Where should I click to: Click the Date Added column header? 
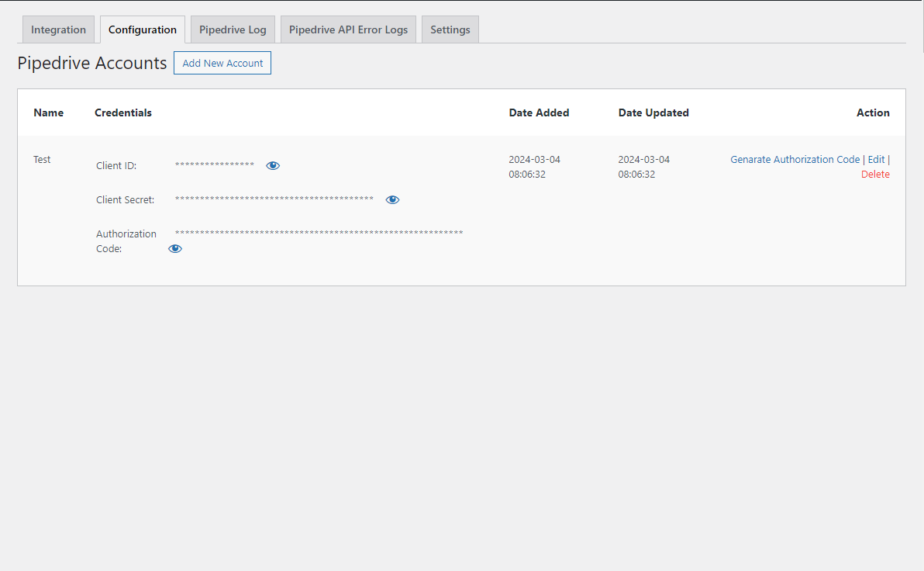pyautogui.click(x=540, y=112)
